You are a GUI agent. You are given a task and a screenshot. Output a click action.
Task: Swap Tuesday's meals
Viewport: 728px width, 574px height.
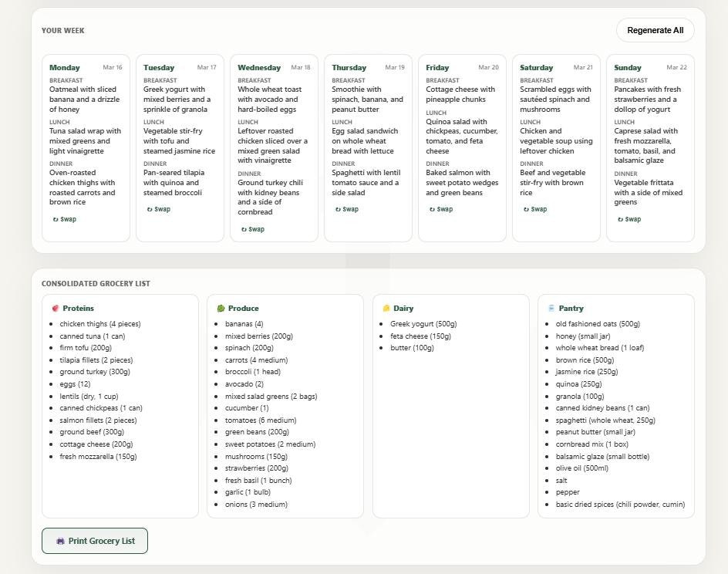(159, 209)
